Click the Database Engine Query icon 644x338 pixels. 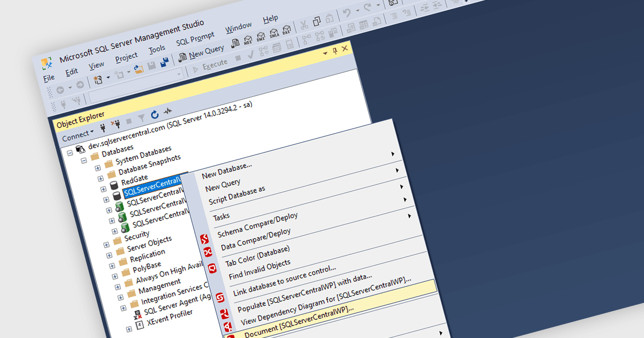click(235, 43)
